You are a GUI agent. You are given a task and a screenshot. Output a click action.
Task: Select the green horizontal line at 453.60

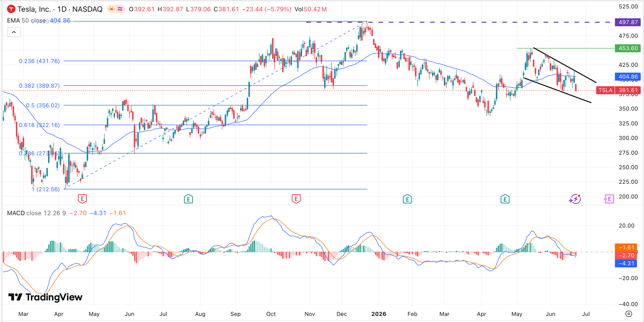point(566,48)
